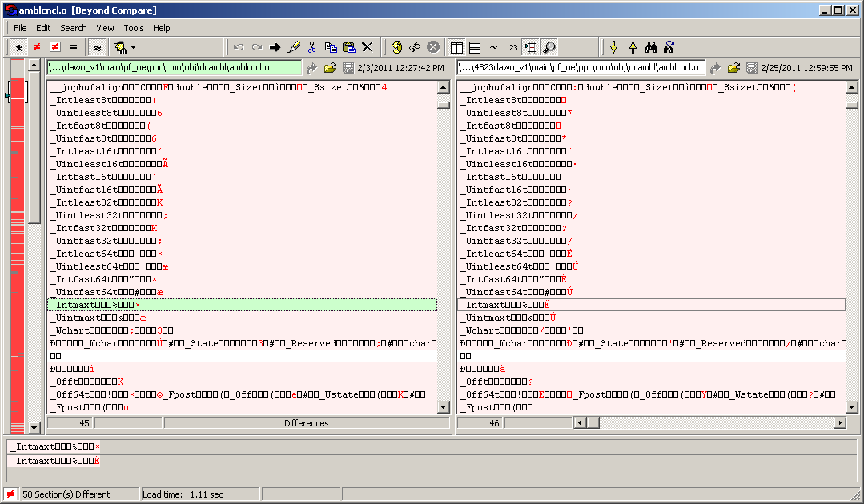Click the left file path input field

[174, 68]
